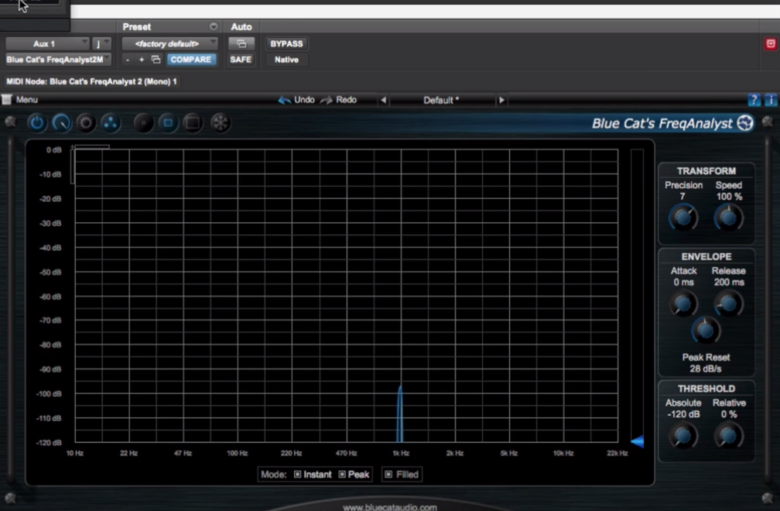
Task: Toggle Instant mode checkbox
Action: [297, 474]
